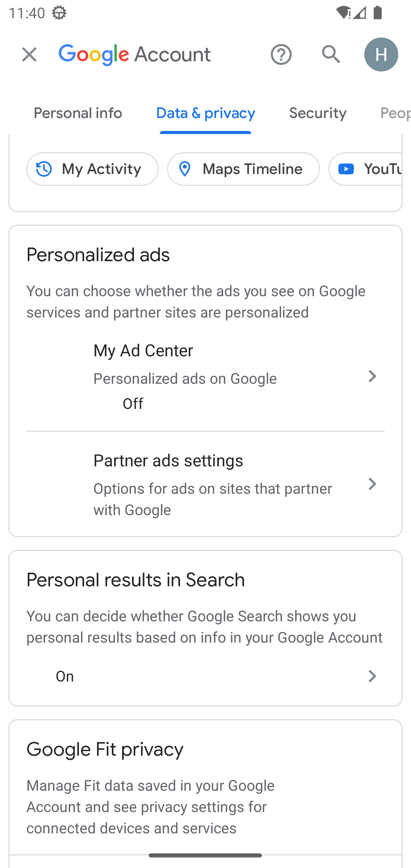Tap the YouTube play icon chip
The width and height of the screenshot is (411, 868).
point(346,169)
